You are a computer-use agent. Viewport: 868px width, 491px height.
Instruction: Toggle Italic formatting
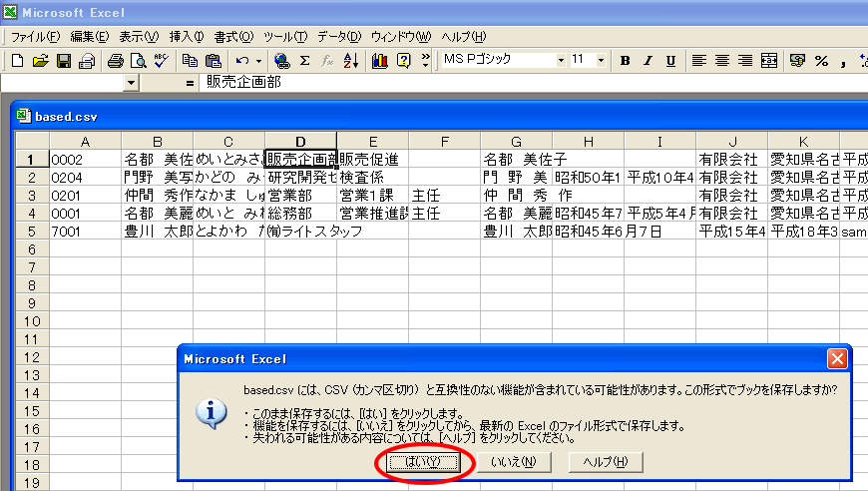[x=648, y=61]
